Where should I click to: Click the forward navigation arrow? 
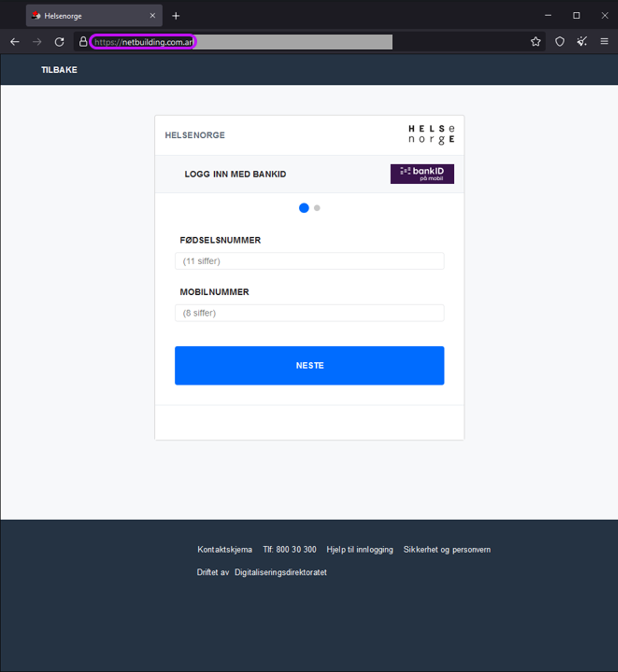click(37, 42)
